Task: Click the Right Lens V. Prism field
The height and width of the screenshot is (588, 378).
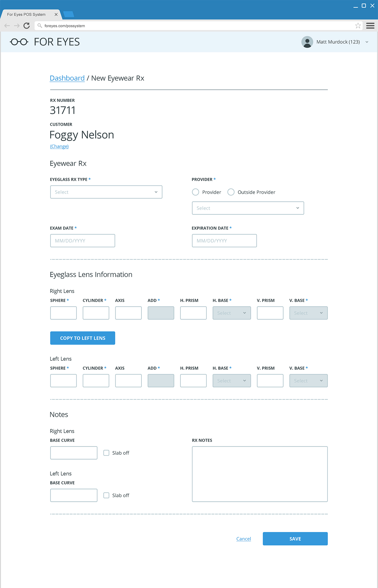Action: tap(270, 313)
